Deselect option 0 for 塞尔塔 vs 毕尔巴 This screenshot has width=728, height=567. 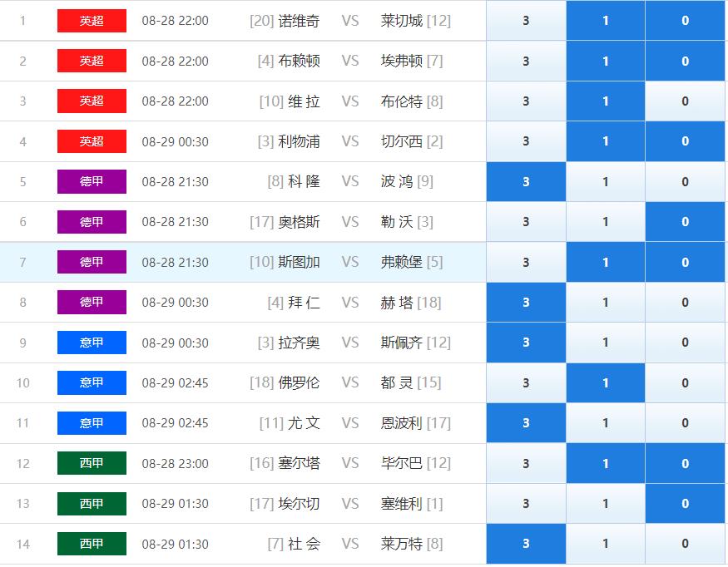685,464
